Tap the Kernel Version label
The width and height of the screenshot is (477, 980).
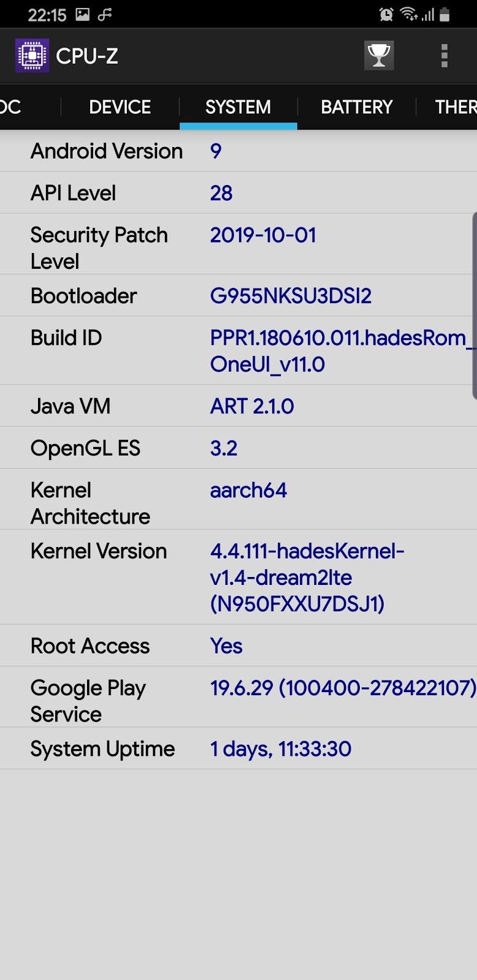point(99,551)
